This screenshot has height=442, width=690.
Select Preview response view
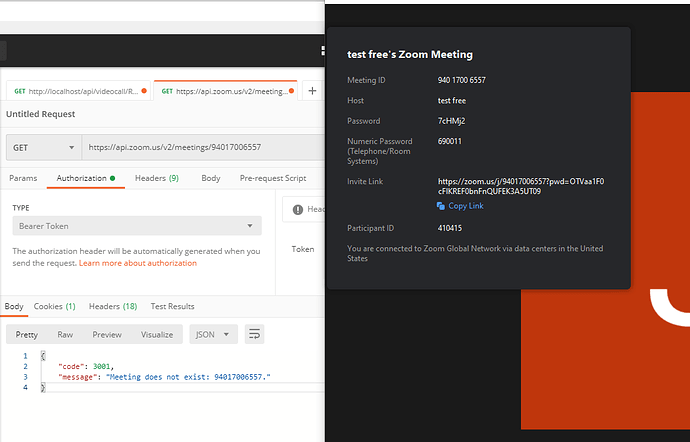pyautogui.click(x=107, y=335)
